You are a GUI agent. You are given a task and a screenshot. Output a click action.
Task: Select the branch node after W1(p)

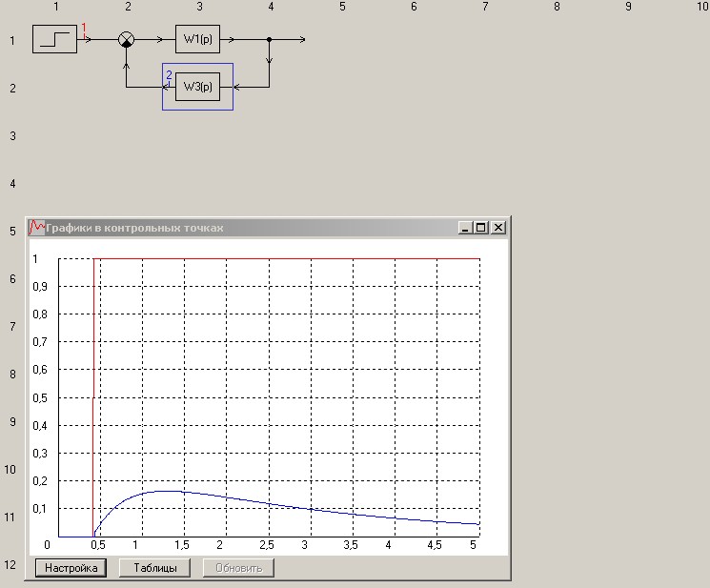pos(269,39)
